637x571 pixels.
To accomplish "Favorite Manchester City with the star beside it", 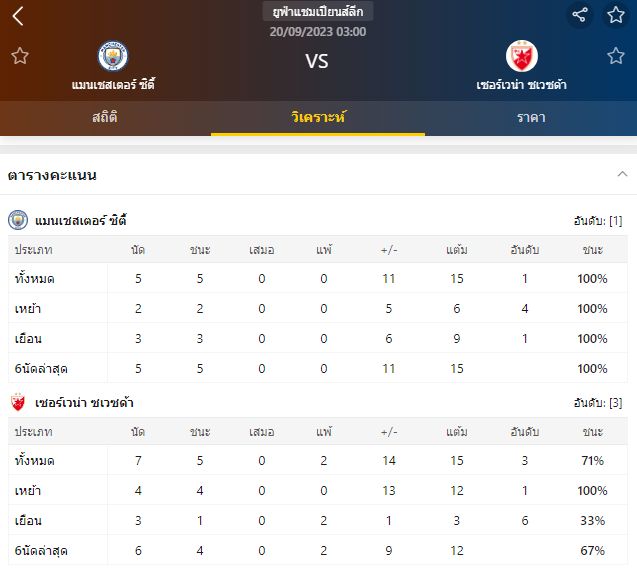I will pyautogui.click(x=20, y=56).
